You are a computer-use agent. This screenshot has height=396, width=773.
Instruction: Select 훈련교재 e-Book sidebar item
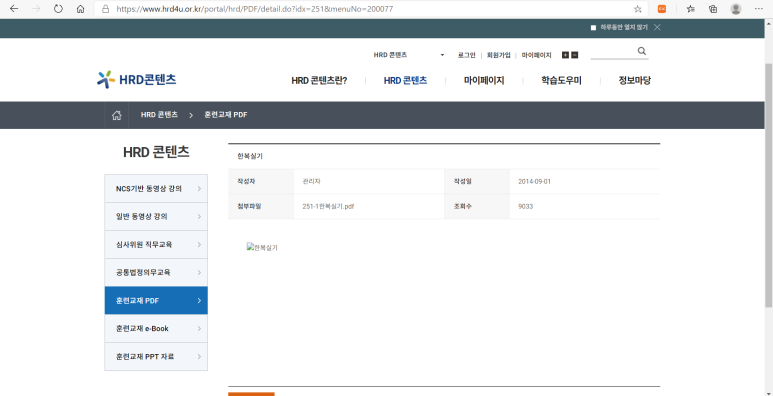(156, 328)
